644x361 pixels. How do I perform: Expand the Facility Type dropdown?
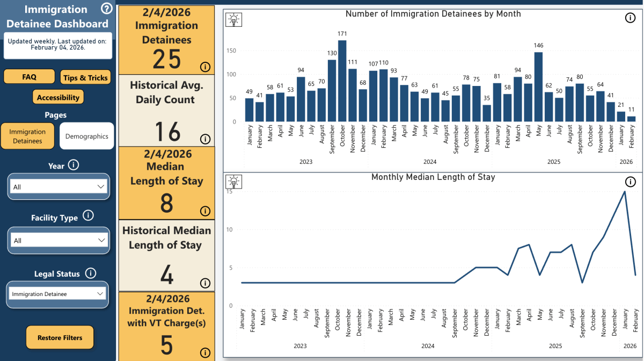(58, 240)
